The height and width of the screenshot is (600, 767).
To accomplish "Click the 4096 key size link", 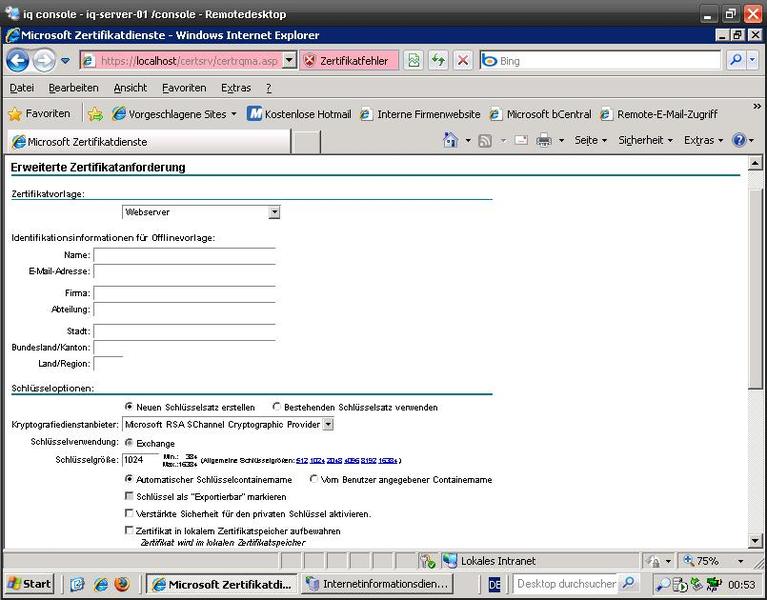I will pos(351,461).
